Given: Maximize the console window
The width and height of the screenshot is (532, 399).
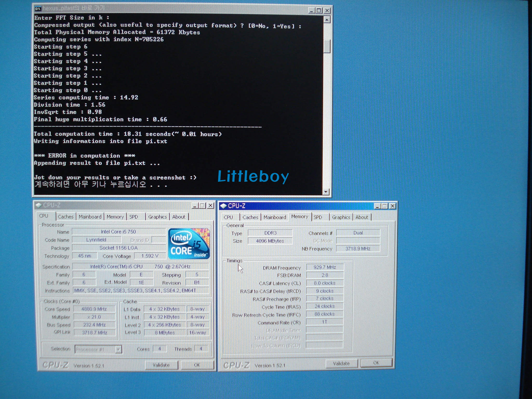Looking at the screenshot, I should (x=319, y=11).
